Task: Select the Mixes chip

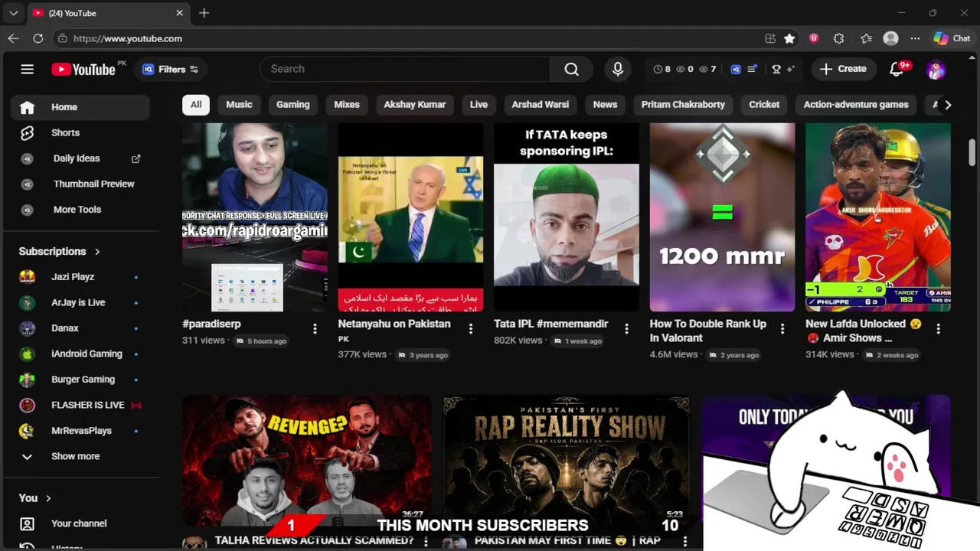Action: [347, 105]
